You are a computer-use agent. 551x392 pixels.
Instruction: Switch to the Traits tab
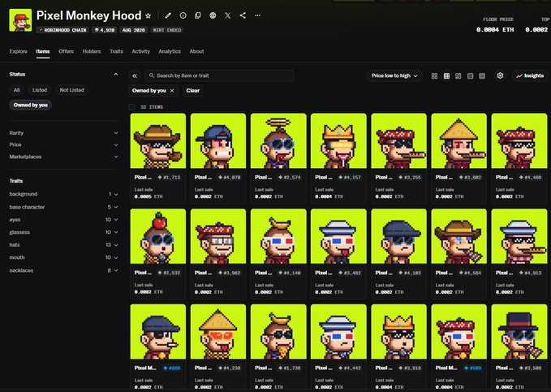pos(116,51)
